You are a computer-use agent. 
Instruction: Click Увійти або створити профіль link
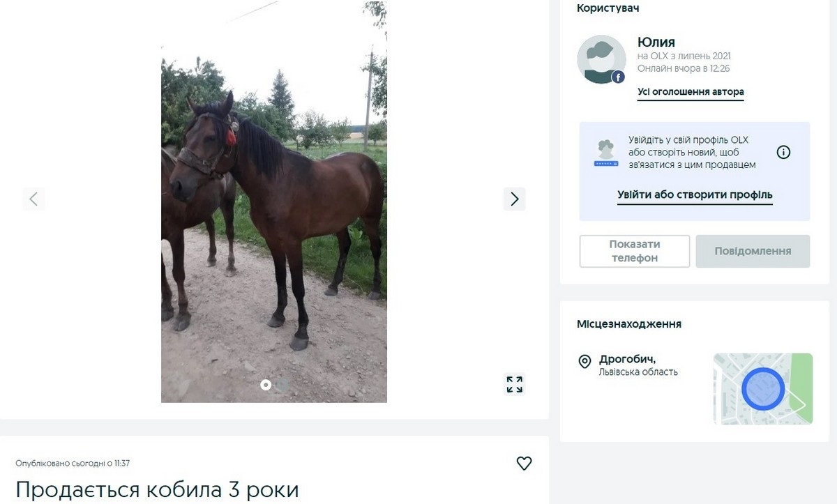click(695, 195)
